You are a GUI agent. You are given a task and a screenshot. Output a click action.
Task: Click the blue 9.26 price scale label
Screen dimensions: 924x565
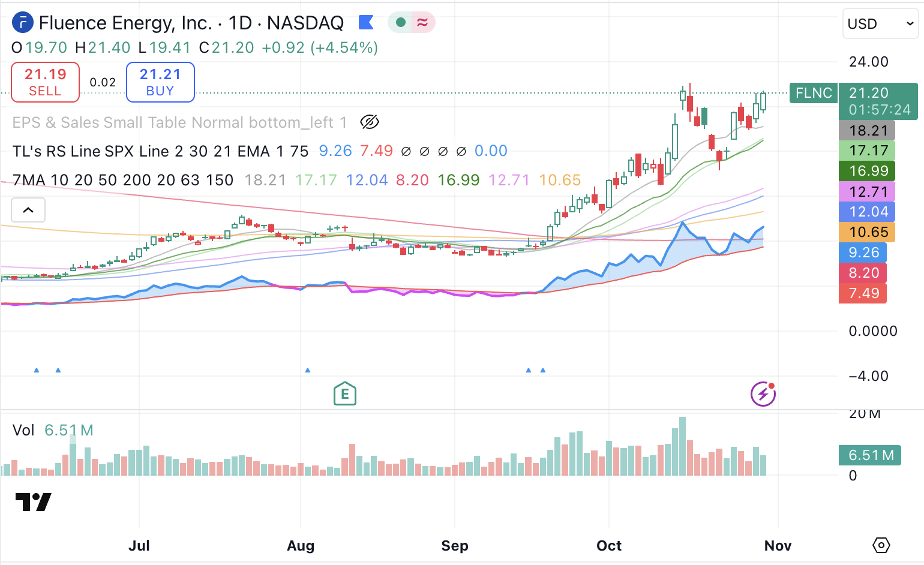click(863, 253)
